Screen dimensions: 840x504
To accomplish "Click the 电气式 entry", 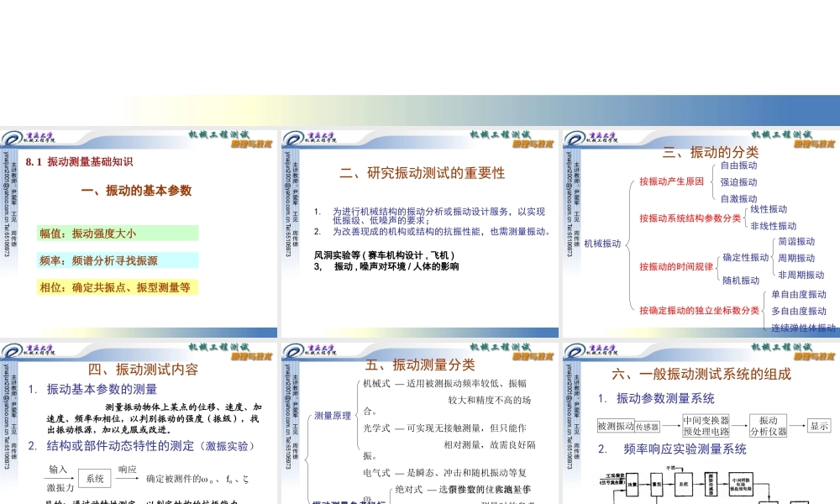I will pos(376,472).
